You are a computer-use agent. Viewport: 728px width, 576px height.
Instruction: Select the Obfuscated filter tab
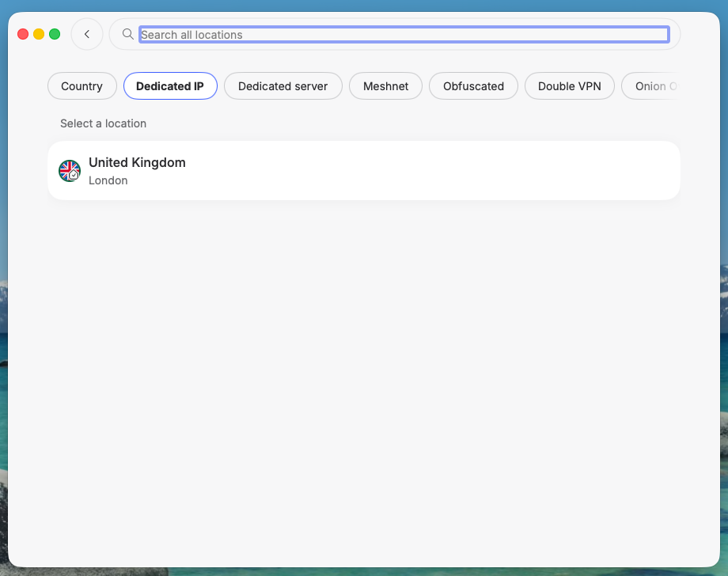473,86
